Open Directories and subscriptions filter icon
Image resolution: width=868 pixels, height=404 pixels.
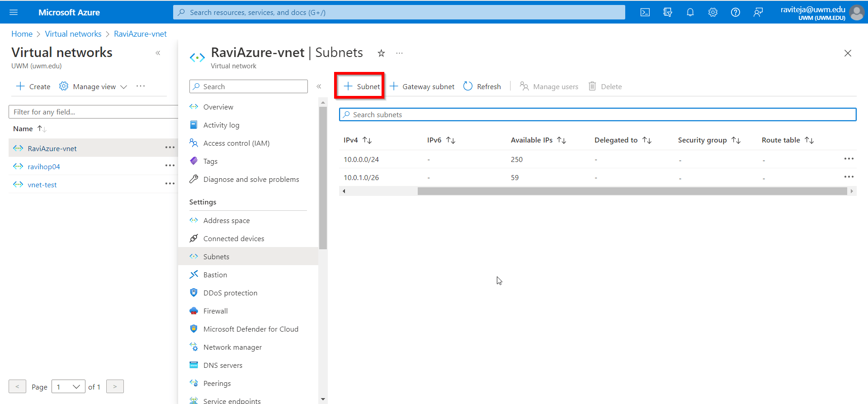click(x=668, y=12)
